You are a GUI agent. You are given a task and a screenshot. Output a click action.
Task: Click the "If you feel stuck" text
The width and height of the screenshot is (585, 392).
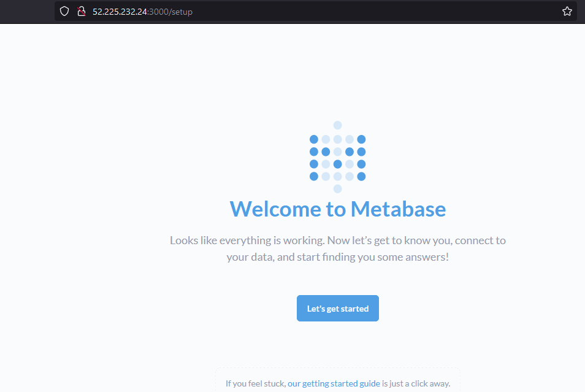click(254, 383)
